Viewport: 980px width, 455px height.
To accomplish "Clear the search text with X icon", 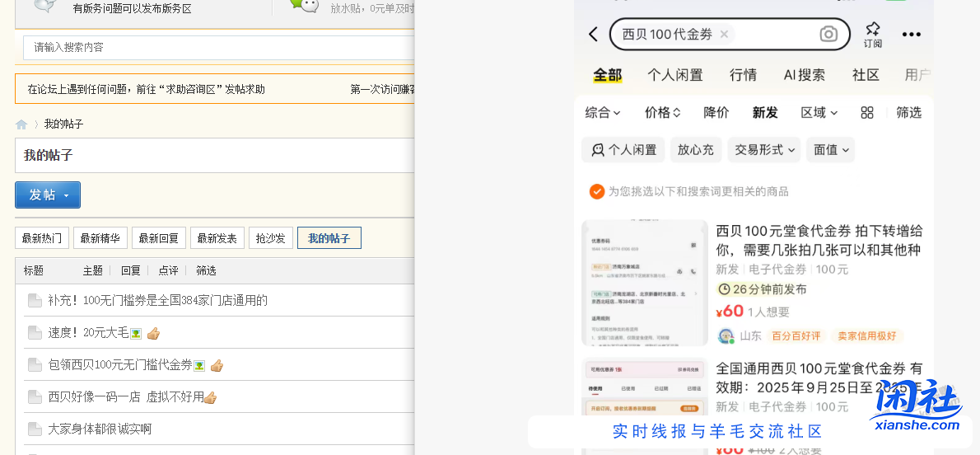I will [724, 35].
